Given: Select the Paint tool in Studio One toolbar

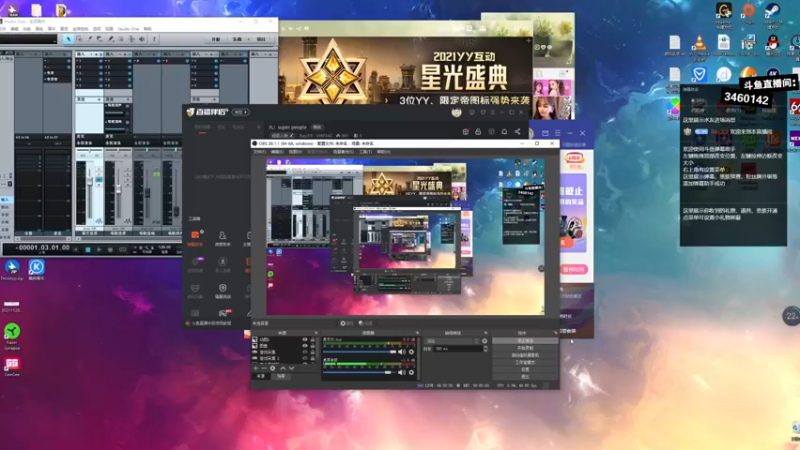Looking at the screenshot, I should tap(111, 39).
